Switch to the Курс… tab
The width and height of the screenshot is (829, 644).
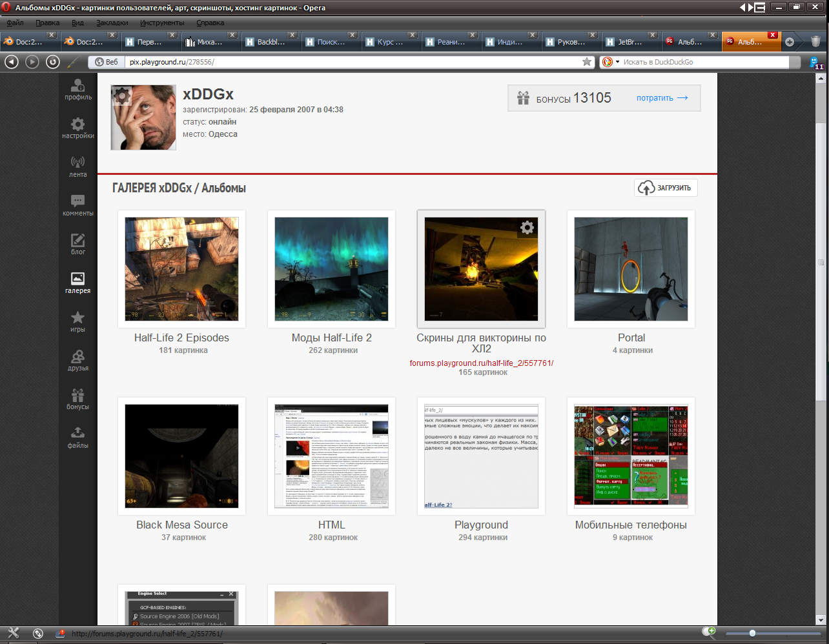tap(390, 42)
